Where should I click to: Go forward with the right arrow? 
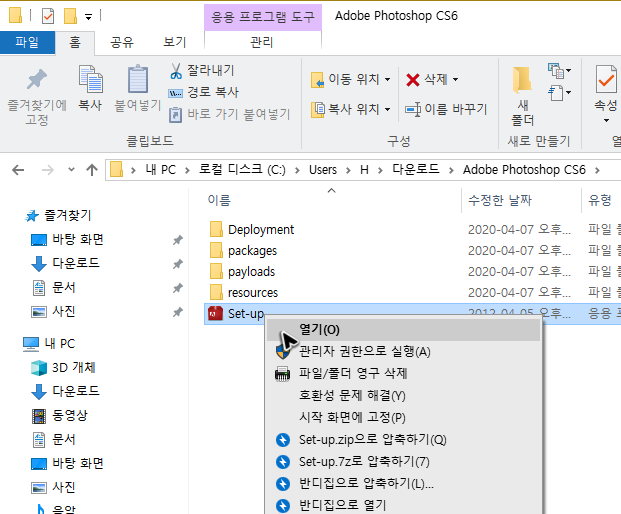(x=48, y=170)
